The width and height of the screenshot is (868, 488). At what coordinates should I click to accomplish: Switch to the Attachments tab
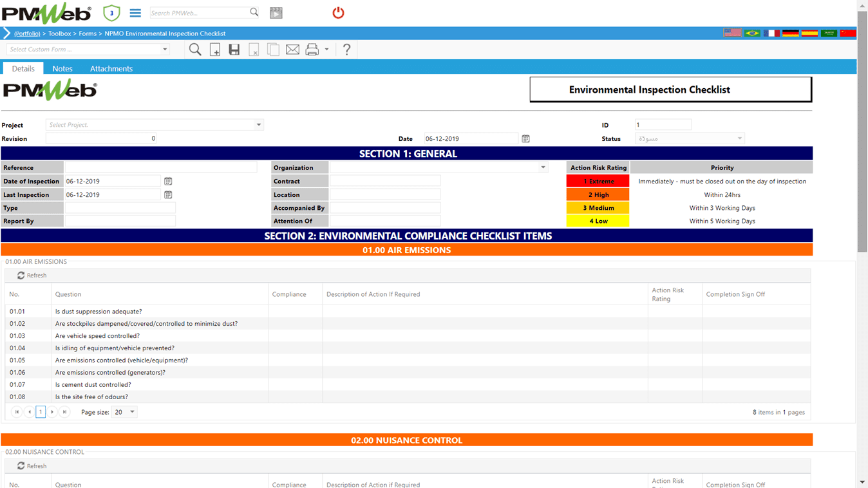111,68
